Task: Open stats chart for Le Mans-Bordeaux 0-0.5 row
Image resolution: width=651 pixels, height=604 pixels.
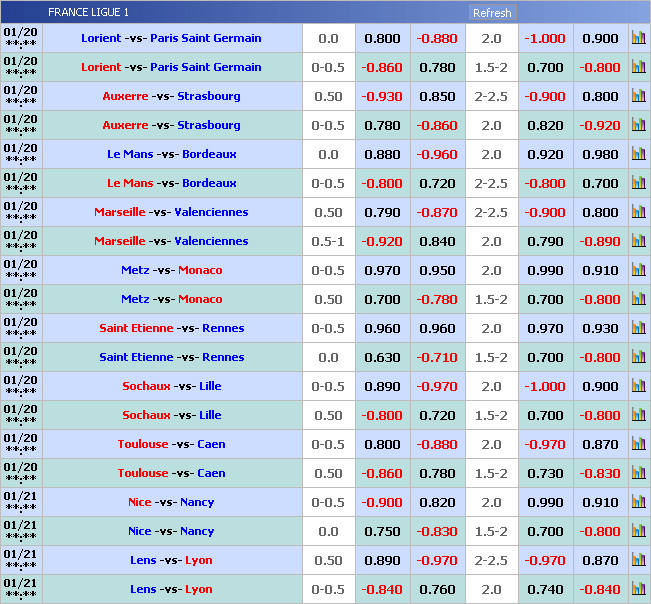Action: 638,184
